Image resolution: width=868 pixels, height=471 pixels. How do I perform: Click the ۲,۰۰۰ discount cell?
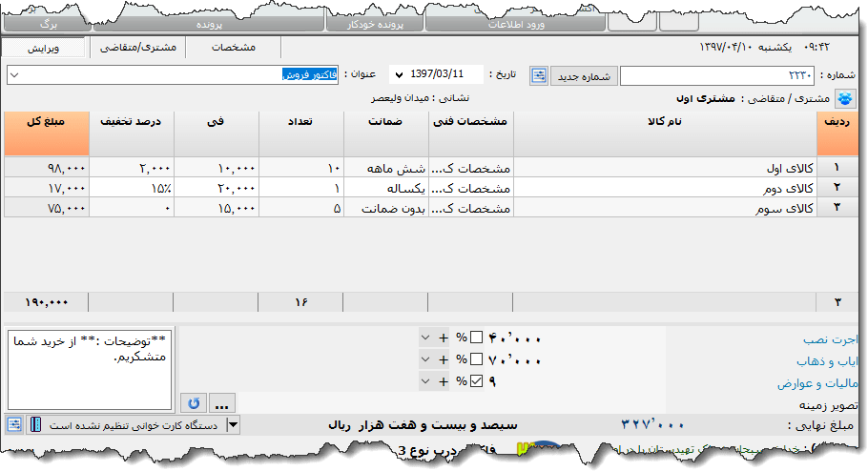pos(132,168)
